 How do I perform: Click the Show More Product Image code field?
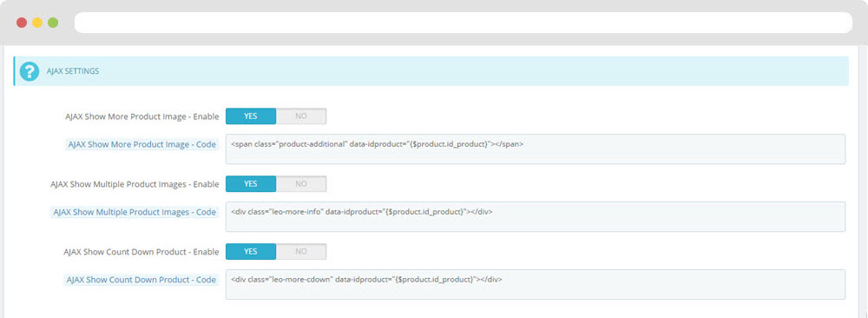click(536, 149)
